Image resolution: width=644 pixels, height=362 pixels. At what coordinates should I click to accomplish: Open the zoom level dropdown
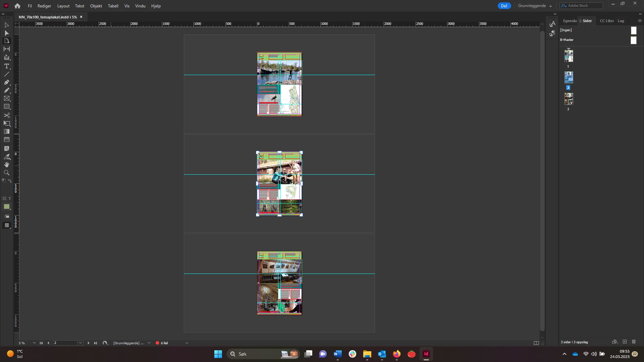coord(34,343)
